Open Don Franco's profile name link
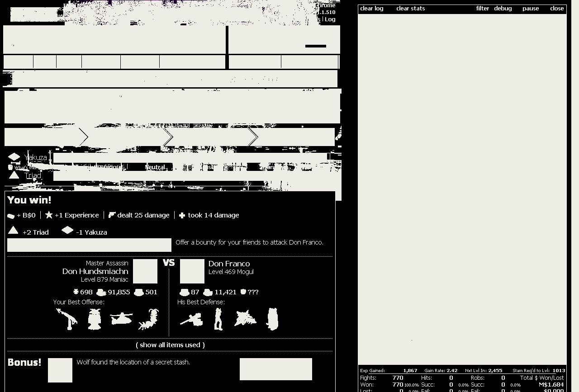Screen dimensions: 579x392 (x=229, y=264)
